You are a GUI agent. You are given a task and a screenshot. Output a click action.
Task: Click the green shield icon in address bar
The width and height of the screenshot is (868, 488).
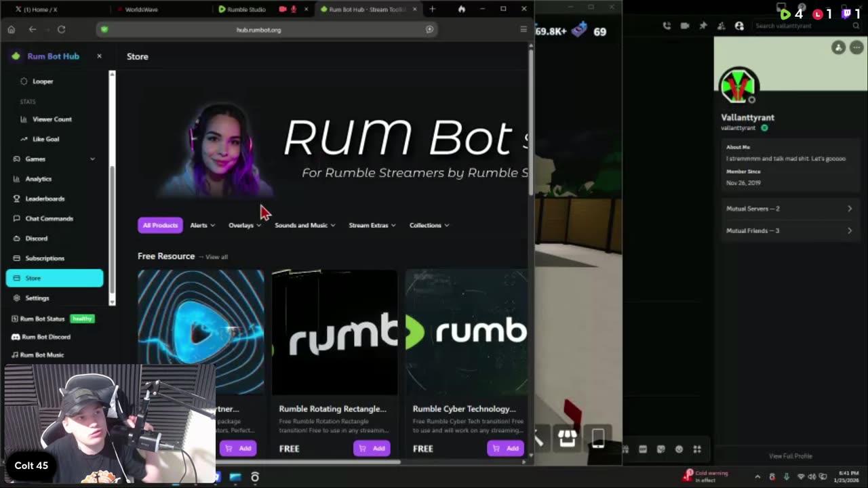point(104,29)
